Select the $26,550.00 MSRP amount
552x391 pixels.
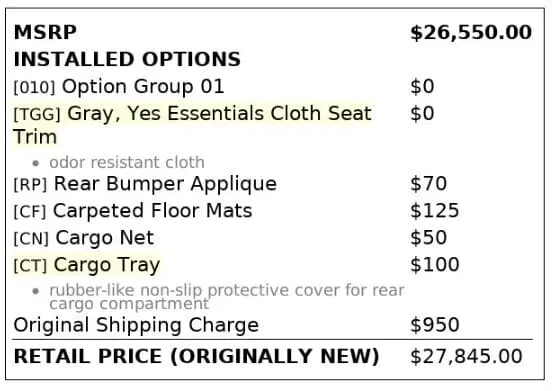[471, 33]
